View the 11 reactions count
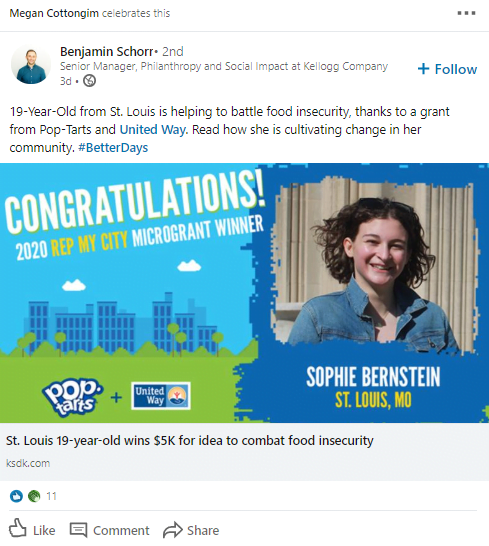489x546 pixels. click(x=52, y=496)
